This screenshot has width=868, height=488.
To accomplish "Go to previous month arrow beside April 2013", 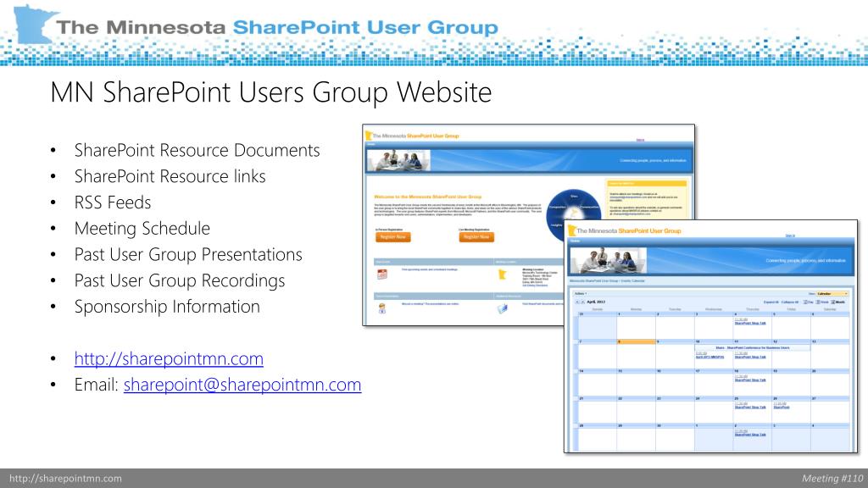I will 576,302.
